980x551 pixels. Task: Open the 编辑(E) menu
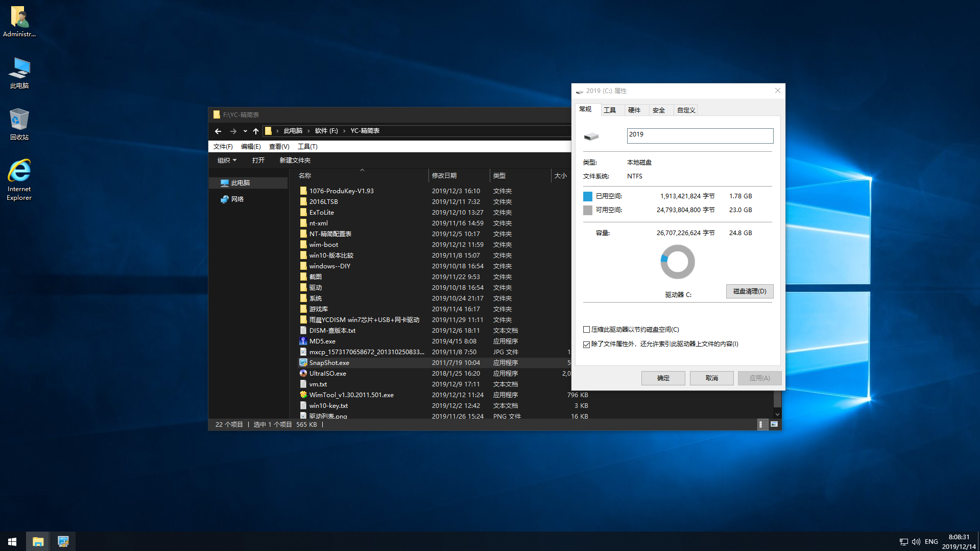click(x=251, y=146)
